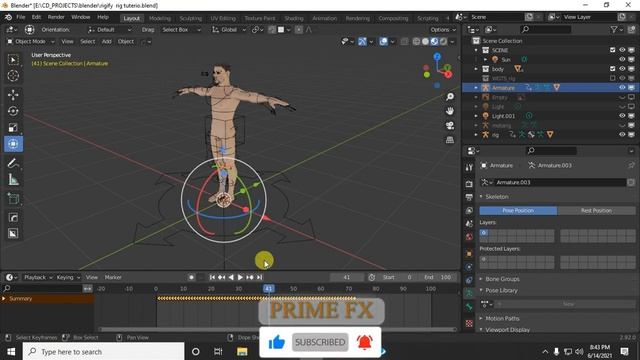
Task: Open the Orientation Default dropdown
Action: coord(109,29)
